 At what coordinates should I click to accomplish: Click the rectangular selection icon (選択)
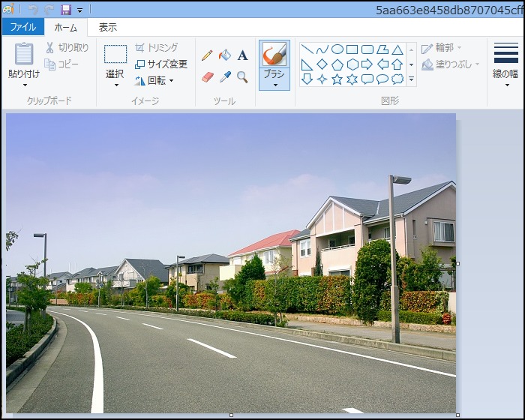[115, 54]
